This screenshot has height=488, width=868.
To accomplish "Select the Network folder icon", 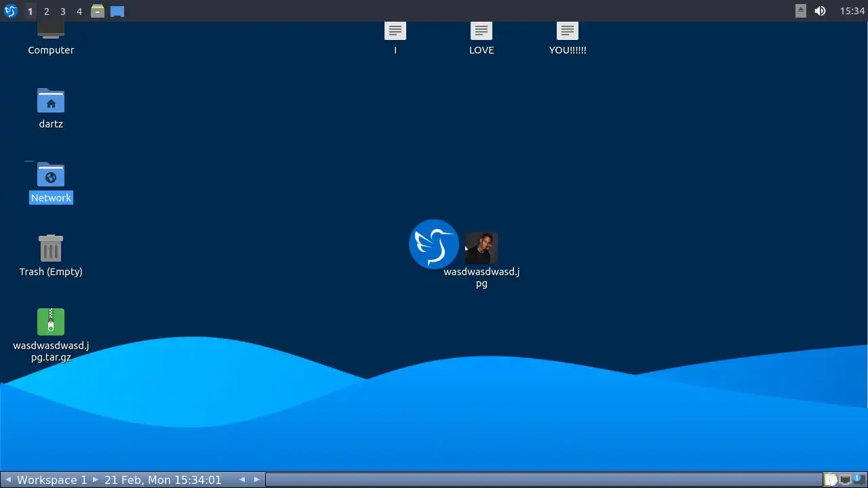I will click(51, 175).
